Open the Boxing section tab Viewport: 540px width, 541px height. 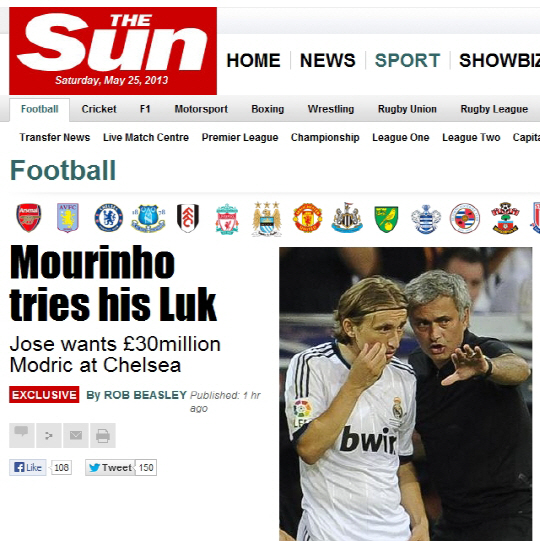(268, 109)
